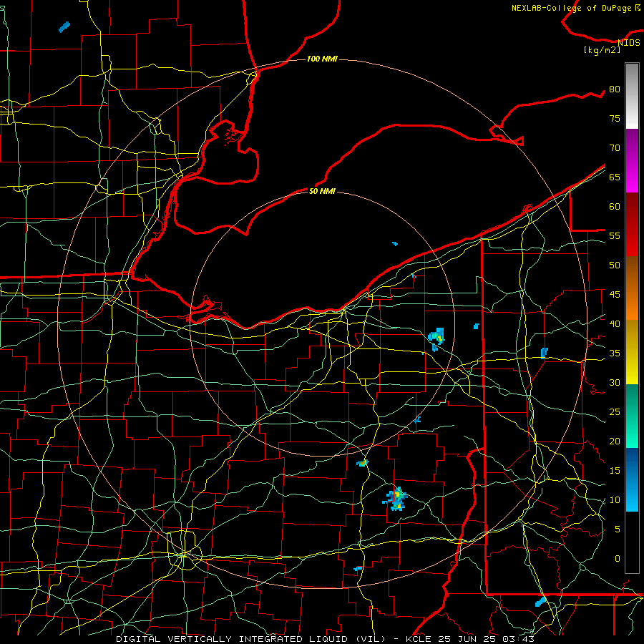The height and width of the screenshot is (644, 644).
Task: Click the 40 value on the color scale
Action: tap(615, 323)
